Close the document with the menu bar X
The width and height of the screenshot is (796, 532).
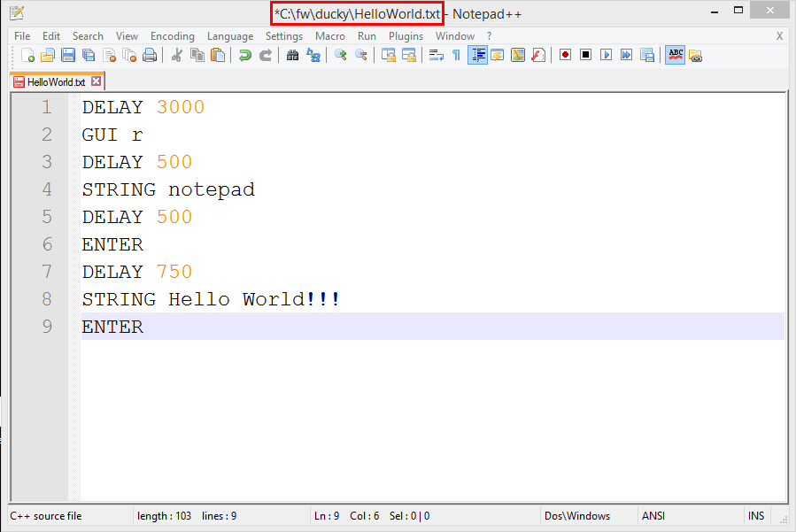(x=780, y=36)
